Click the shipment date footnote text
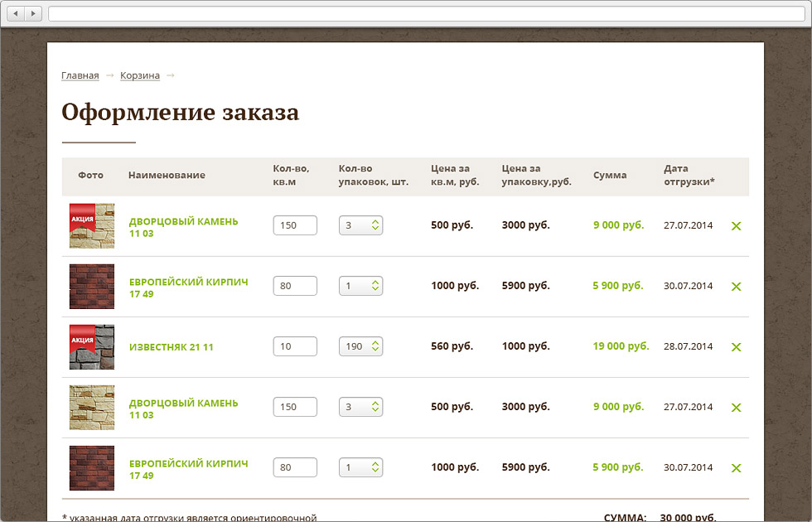Screen dimensions: 812x522 click(189, 517)
